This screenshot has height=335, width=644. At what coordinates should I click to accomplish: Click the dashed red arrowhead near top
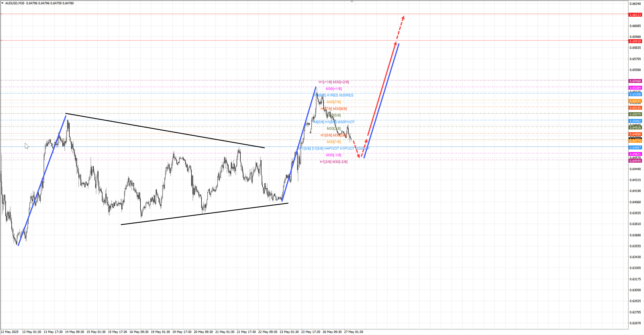(403, 18)
